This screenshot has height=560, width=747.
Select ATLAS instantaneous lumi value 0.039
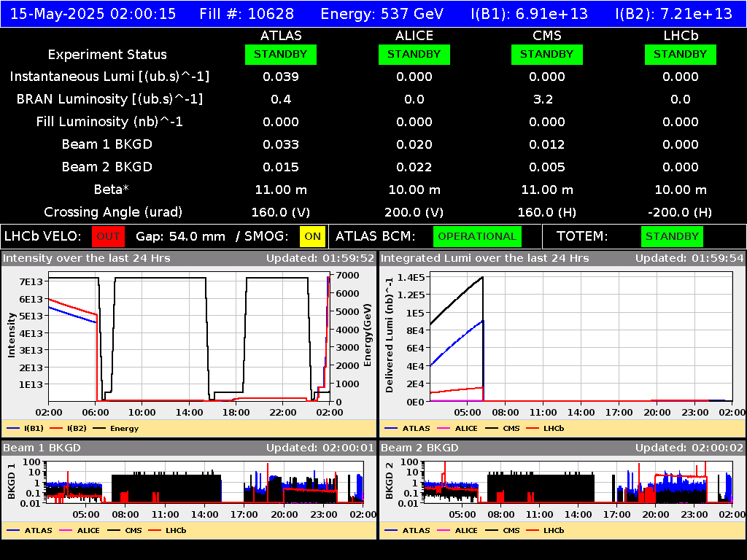pyautogui.click(x=281, y=77)
